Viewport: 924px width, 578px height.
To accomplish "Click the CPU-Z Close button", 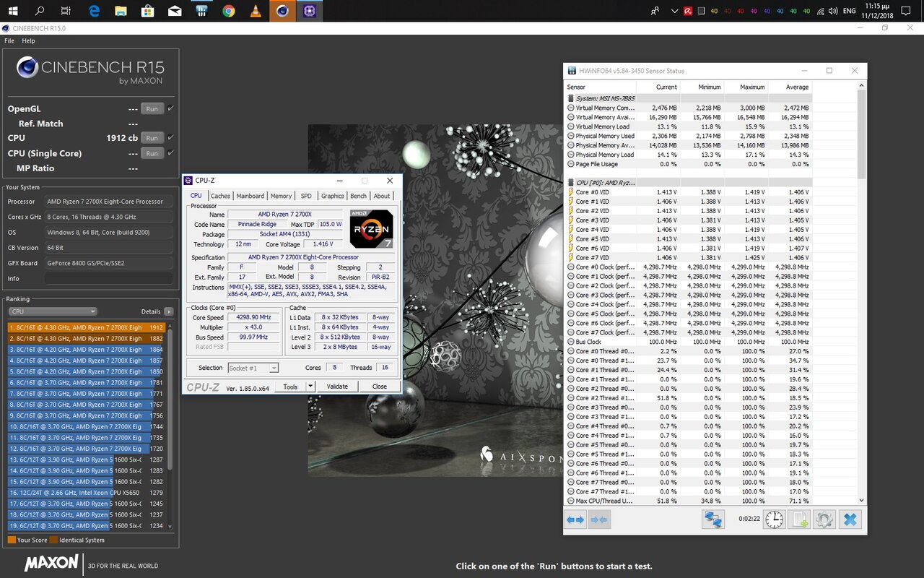I will (x=380, y=387).
